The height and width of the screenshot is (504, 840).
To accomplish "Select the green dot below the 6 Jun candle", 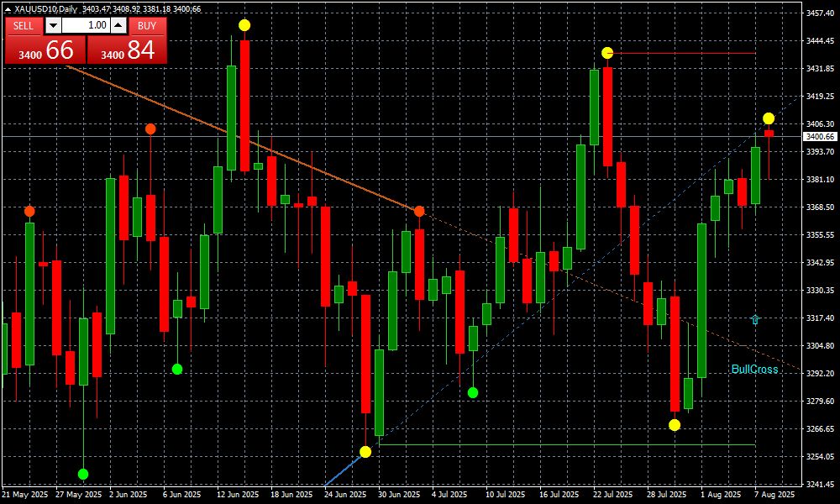I will click(177, 369).
